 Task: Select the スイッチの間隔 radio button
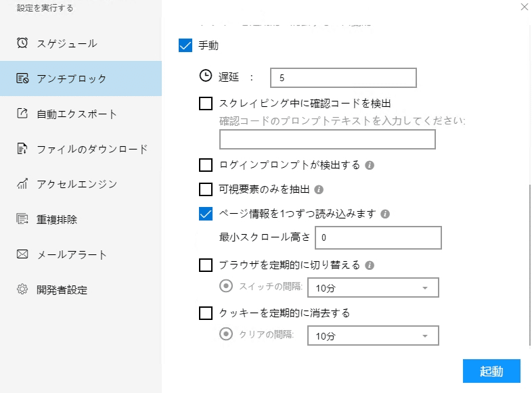[x=227, y=285]
